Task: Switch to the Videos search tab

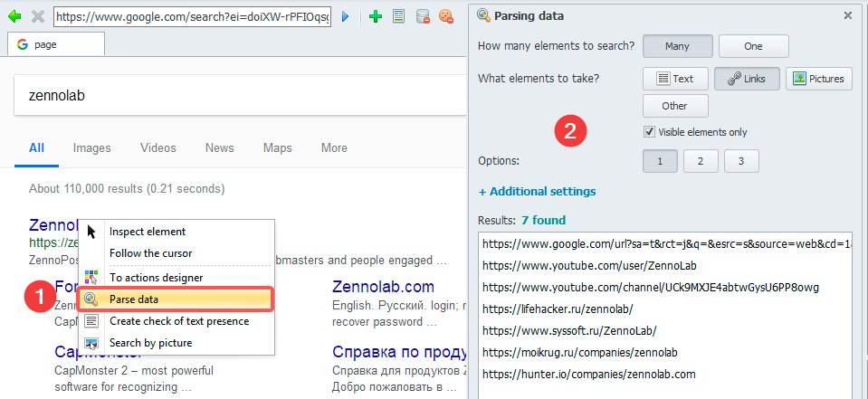Action: click(x=157, y=148)
